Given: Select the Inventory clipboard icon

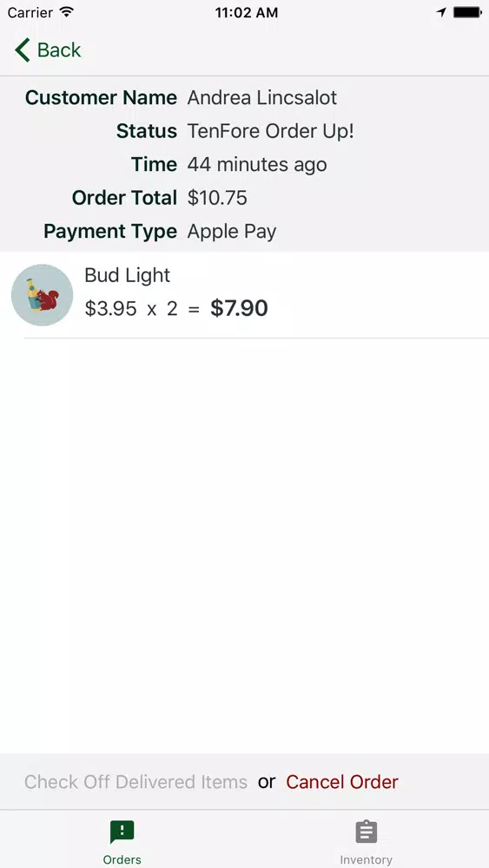Looking at the screenshot, I should [366, 832].
